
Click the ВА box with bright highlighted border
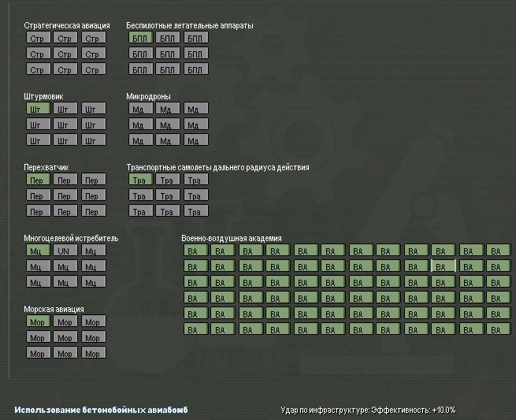point(444,266)
